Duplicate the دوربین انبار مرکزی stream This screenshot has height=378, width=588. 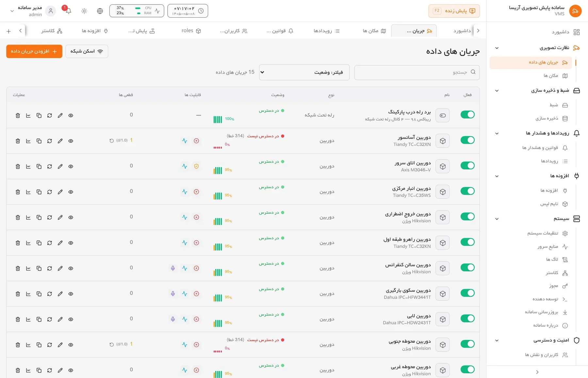tap(39, 192)
